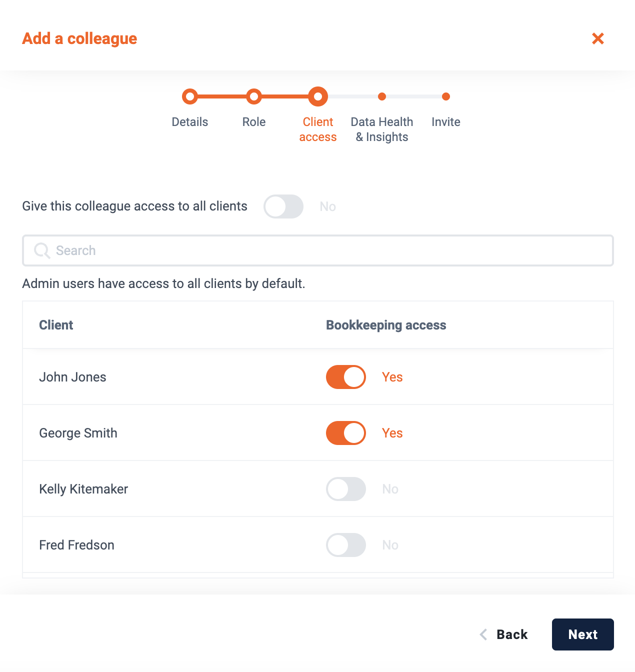The image size is (635, 672).
Task: Disable bookkeeping access for John Jones
Action: (346, 377)
